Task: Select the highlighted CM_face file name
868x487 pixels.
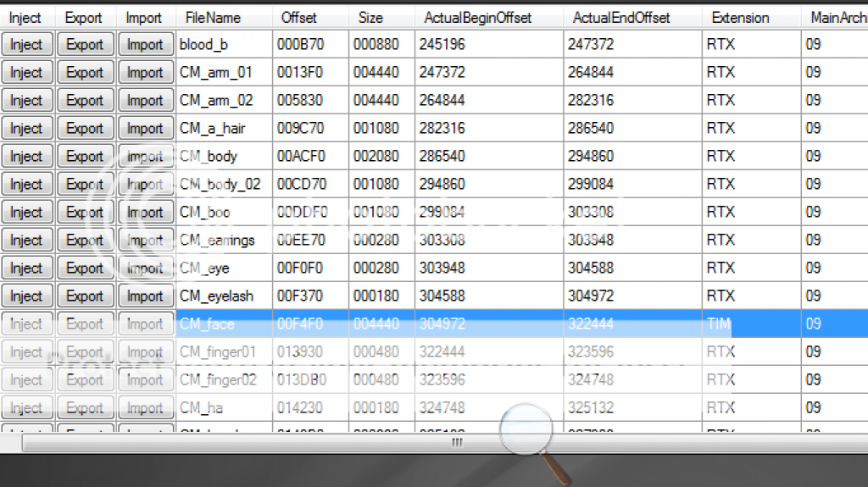Action: (x=224, y=324)
